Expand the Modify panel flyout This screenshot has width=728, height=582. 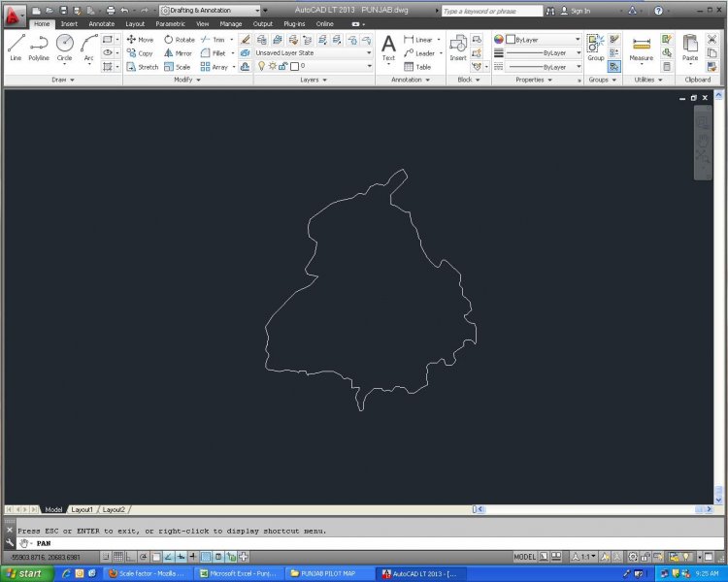pos(187,80)
